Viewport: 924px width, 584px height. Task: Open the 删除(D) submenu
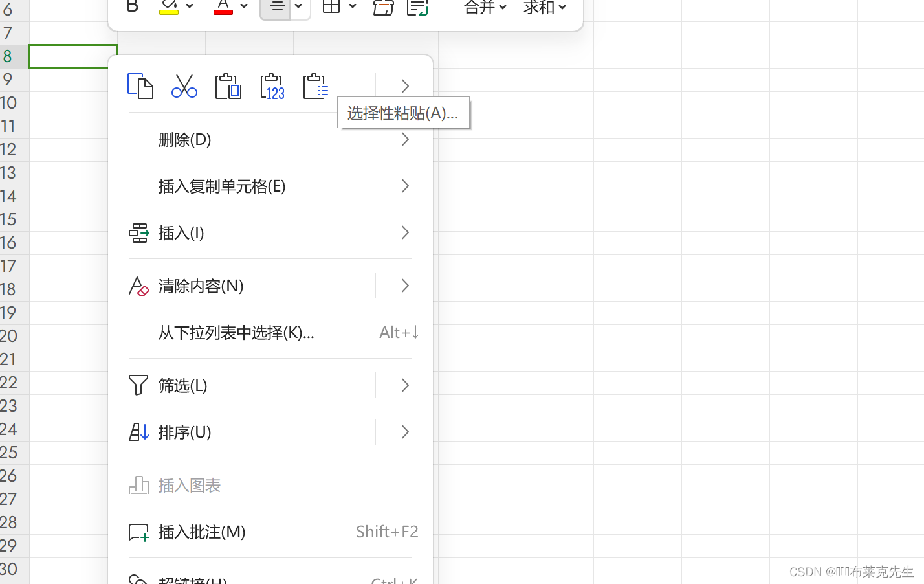(270, 140)
